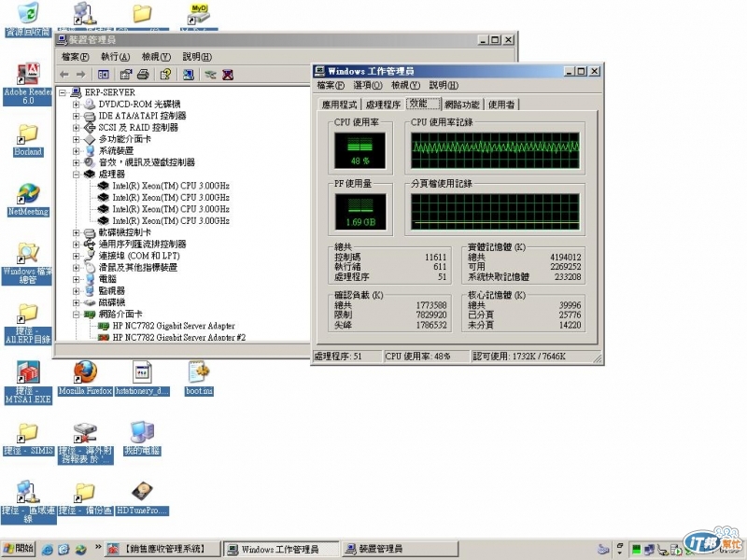Screen dimensions: 747x560
Task: Click the Back arrow in Device Manager toolbar
Action: [x=64, y=75]
